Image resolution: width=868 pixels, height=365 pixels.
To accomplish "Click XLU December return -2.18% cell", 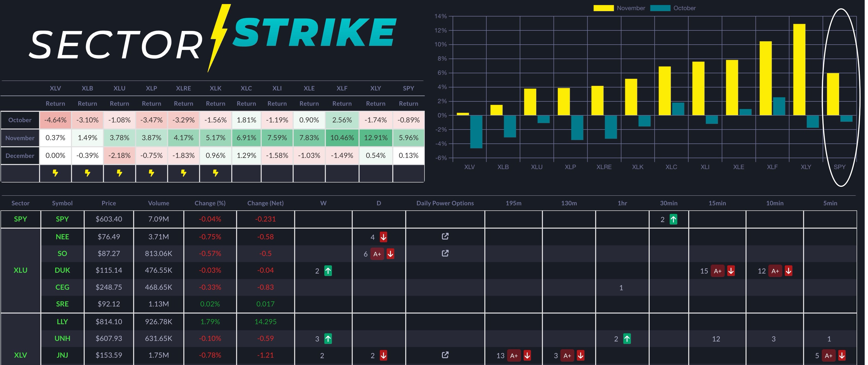I will pyautogui.click(x=119, y=156).
